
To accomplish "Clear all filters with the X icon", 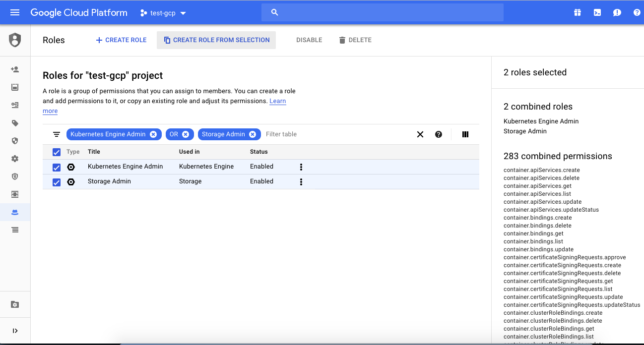I will pyautogui.click(x=420, y=134).
